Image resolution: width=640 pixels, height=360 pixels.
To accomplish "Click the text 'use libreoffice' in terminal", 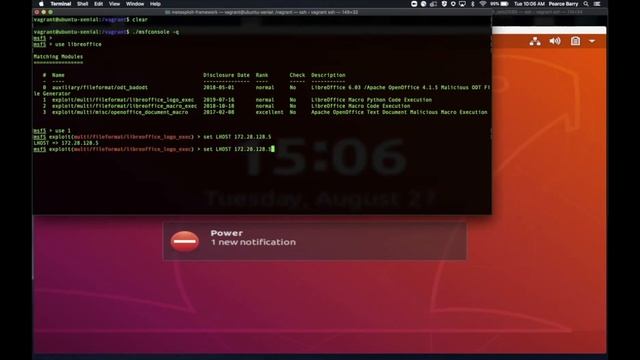I will click(x=78, y=44).
